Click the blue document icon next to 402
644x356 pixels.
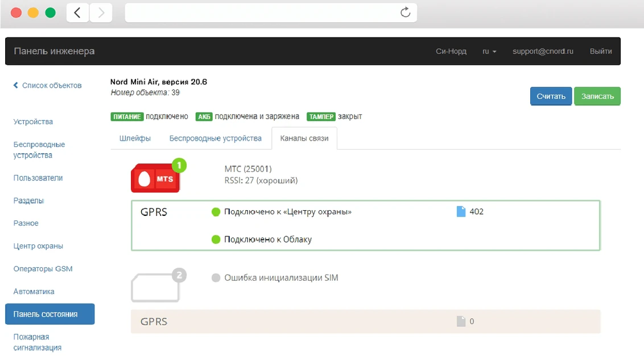point(461,212)
